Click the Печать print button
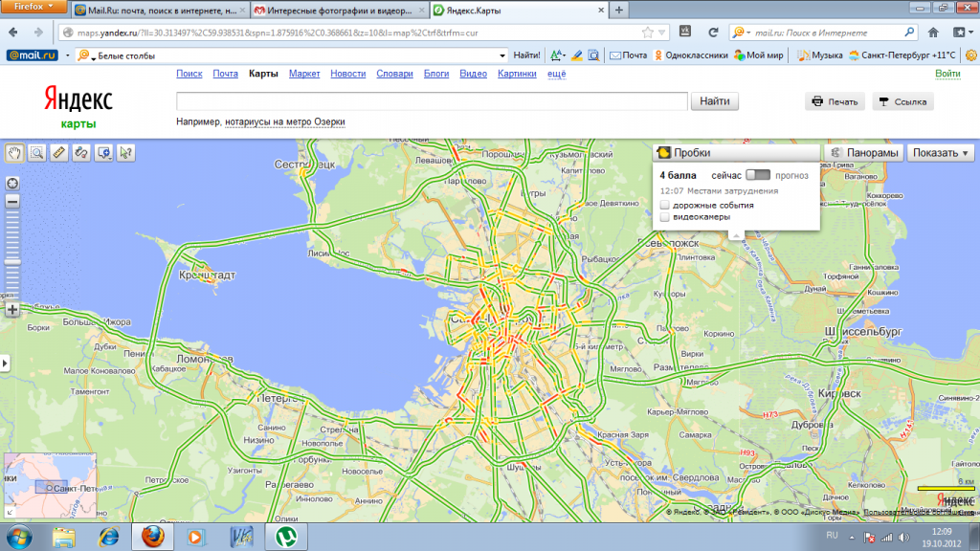Screen dimensions: 980x551 point(835,101)
